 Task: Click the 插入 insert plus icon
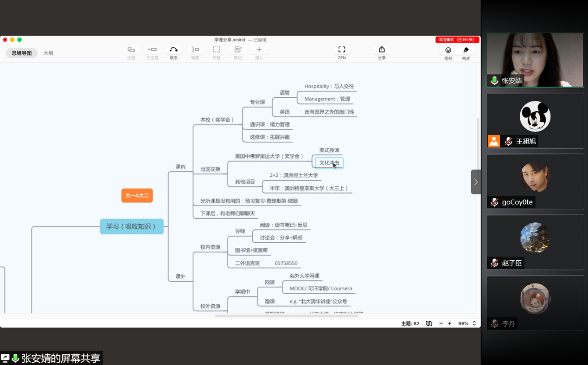click(258, 49)
